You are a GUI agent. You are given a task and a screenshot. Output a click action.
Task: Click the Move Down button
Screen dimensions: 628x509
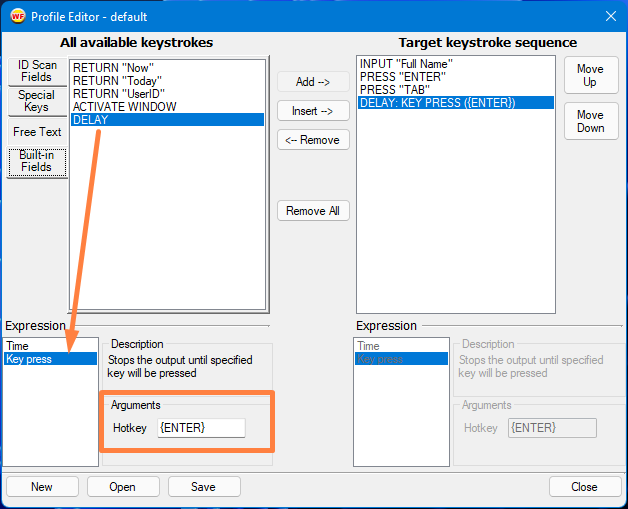coord(591,121)
